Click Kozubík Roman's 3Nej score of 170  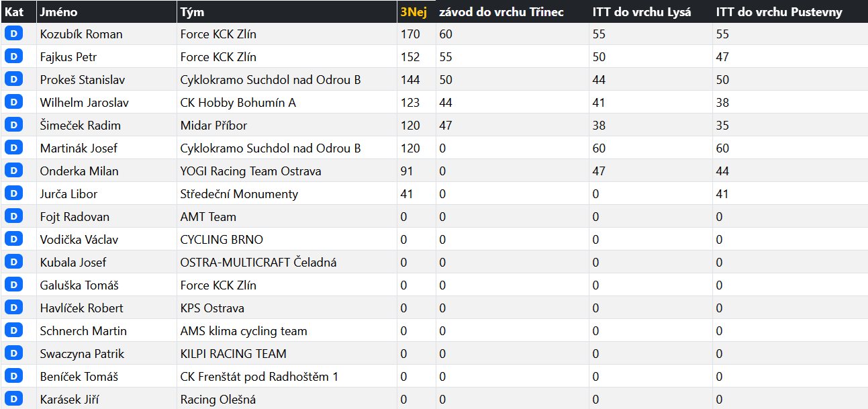410,34
